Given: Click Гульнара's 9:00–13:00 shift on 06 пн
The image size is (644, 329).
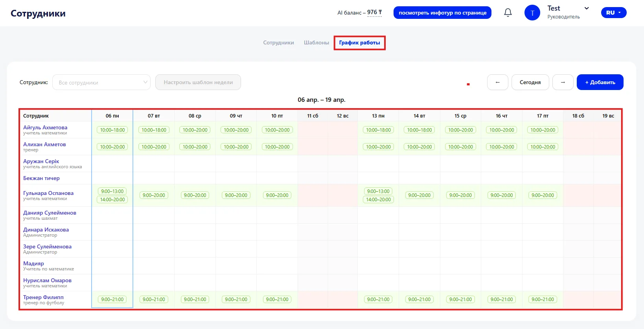Looking at the screenshot, I should [112, 191].
